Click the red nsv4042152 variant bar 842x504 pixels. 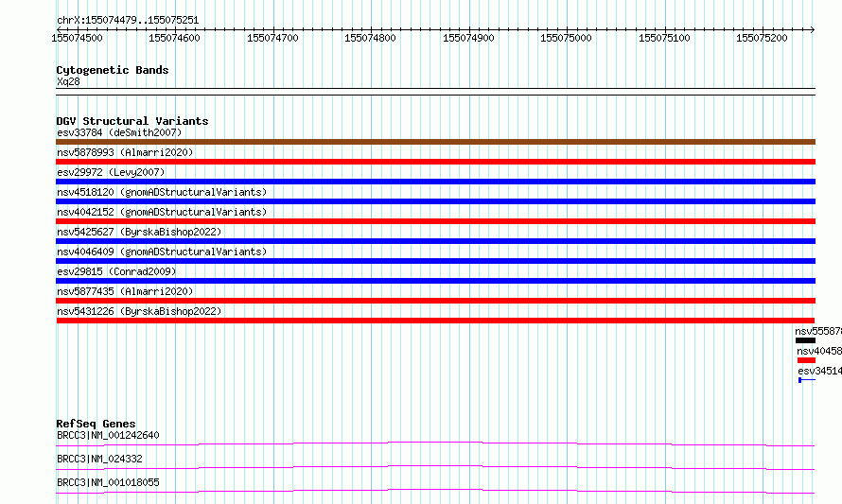435,221
